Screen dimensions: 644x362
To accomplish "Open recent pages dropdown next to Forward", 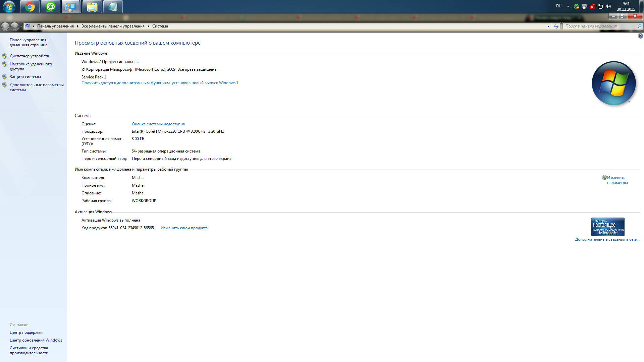I will (x=21, y=26).
